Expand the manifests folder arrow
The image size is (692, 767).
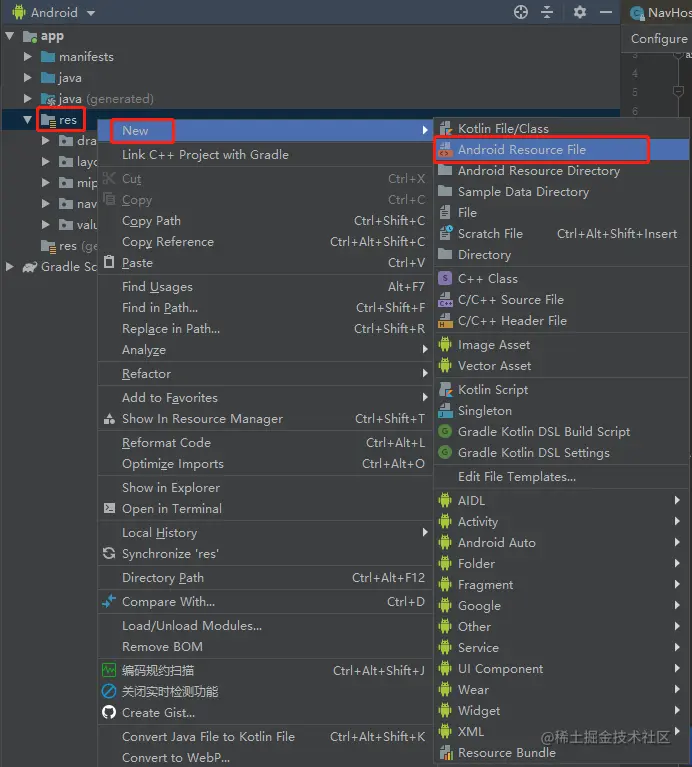pos(28,57)
